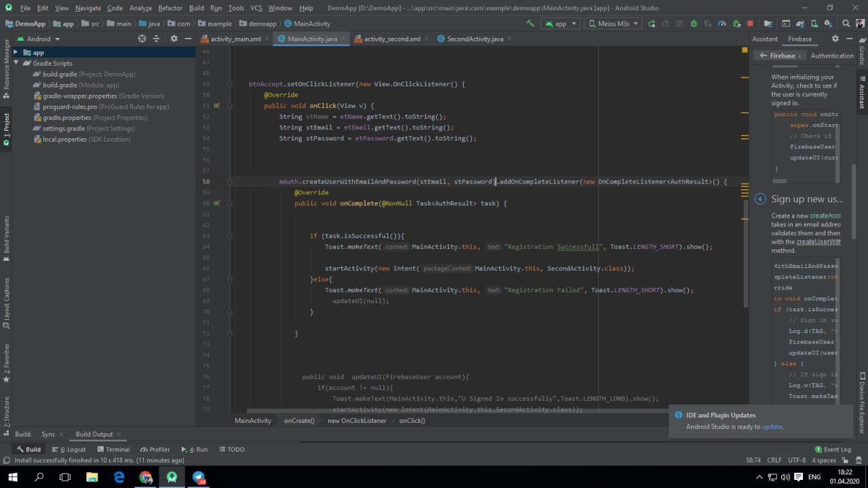Open the Android project view dropdown
868x488 pixels.
pyautogui.click(x=39, y=39)
